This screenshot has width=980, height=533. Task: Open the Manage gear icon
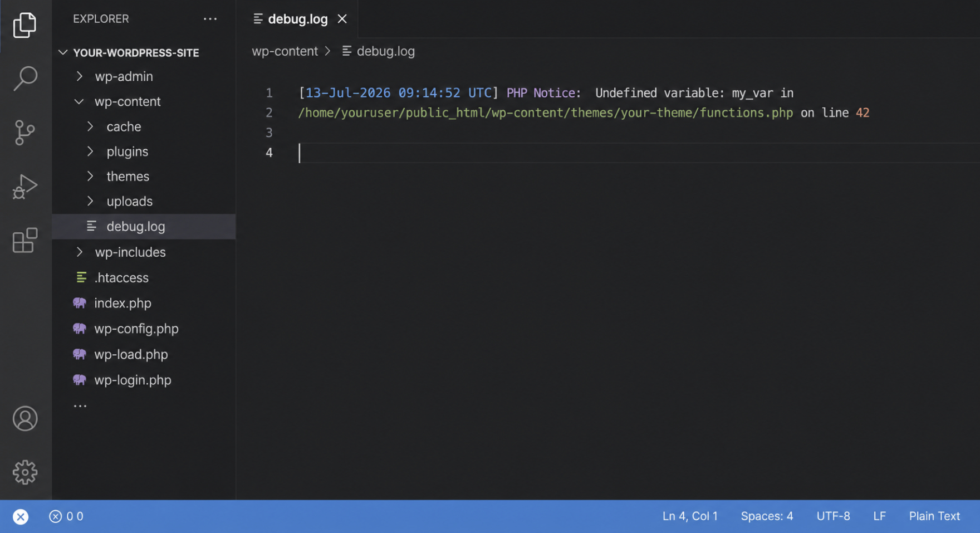25,472
